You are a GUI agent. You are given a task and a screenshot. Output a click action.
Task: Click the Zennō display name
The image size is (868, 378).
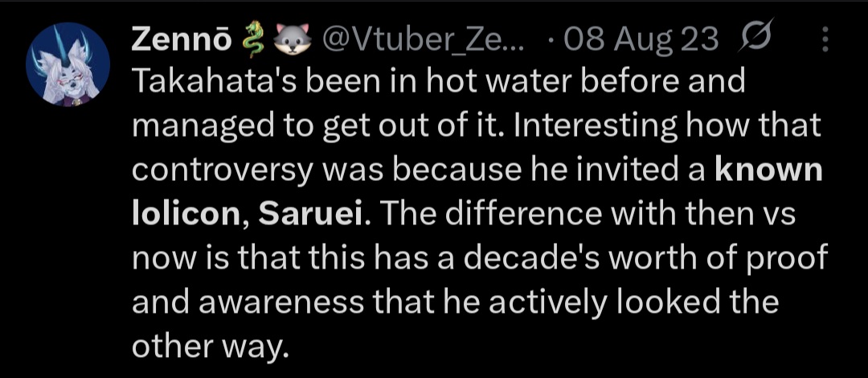[182, 39]
